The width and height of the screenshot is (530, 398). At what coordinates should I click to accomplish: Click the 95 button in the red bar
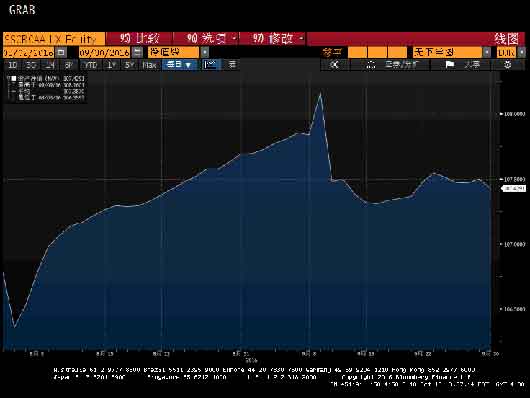pos(139,39)
